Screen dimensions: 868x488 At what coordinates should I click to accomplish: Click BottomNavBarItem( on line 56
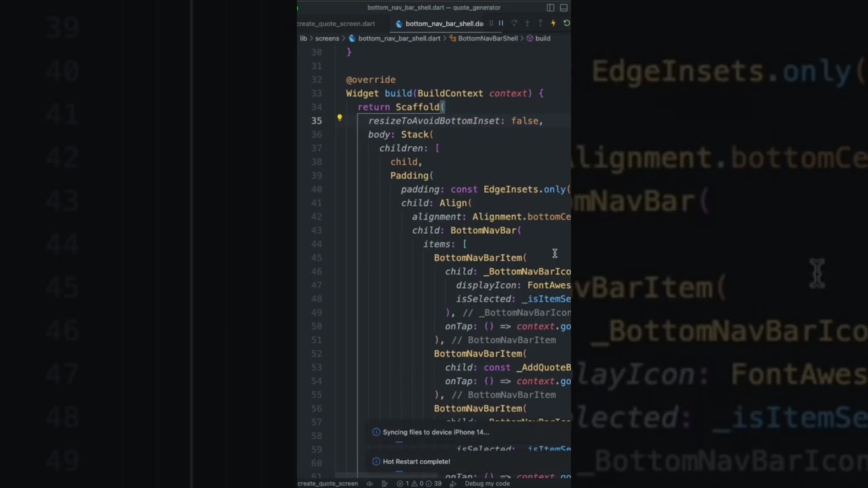point(480,409)
